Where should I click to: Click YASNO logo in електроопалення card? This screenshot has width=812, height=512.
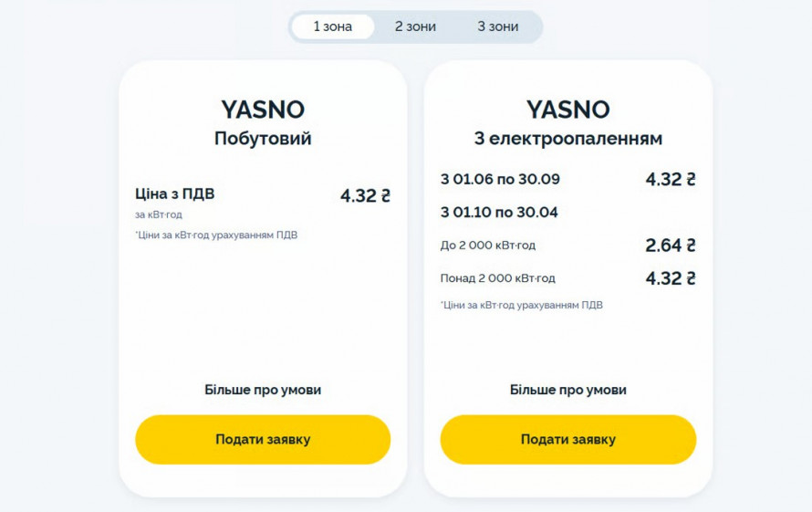tap(567, 110)
